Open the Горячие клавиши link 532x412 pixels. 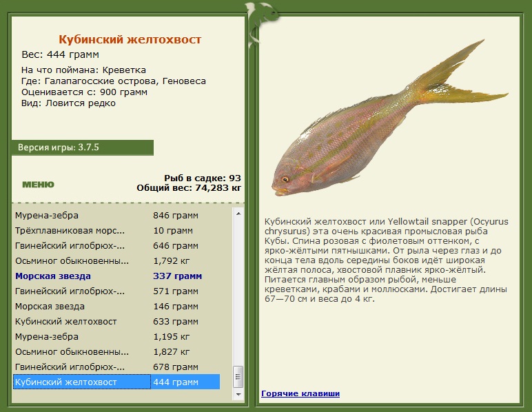click(x=300, y=393)
